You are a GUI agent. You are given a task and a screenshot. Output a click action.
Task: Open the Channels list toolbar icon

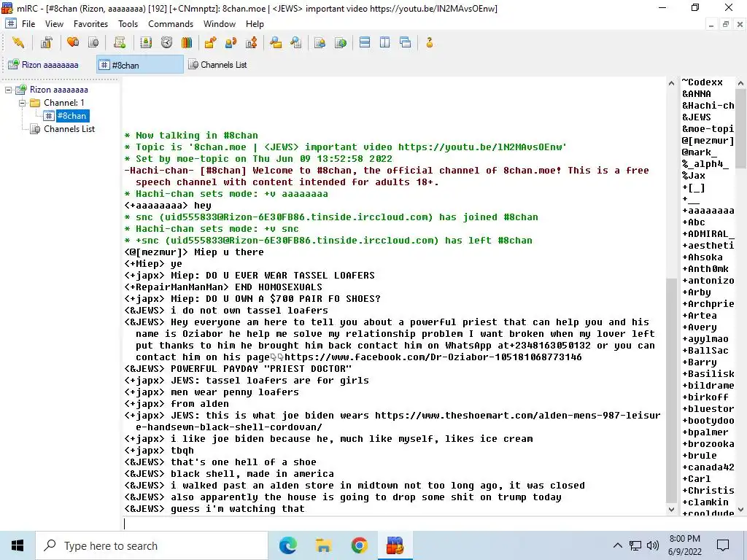(93, 43)
